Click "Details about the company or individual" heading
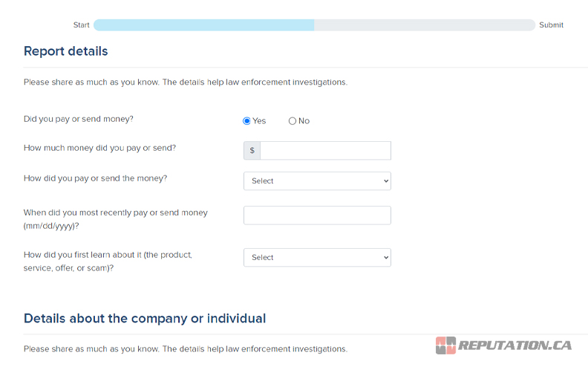Viewport: 588px width, 367px height. point(145,318)
